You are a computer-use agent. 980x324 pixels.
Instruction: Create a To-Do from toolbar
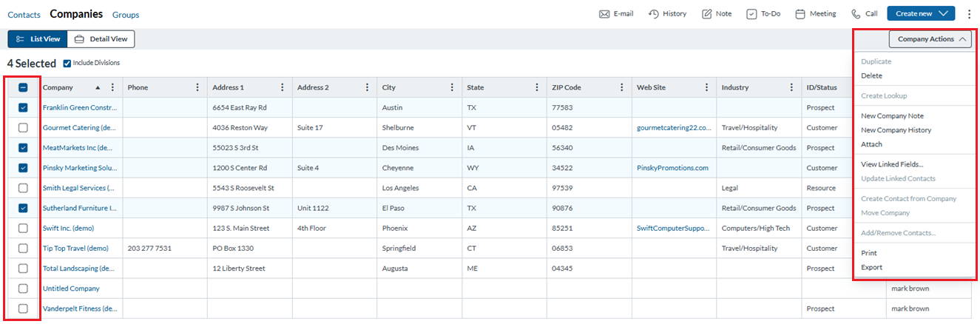point(763,14)
